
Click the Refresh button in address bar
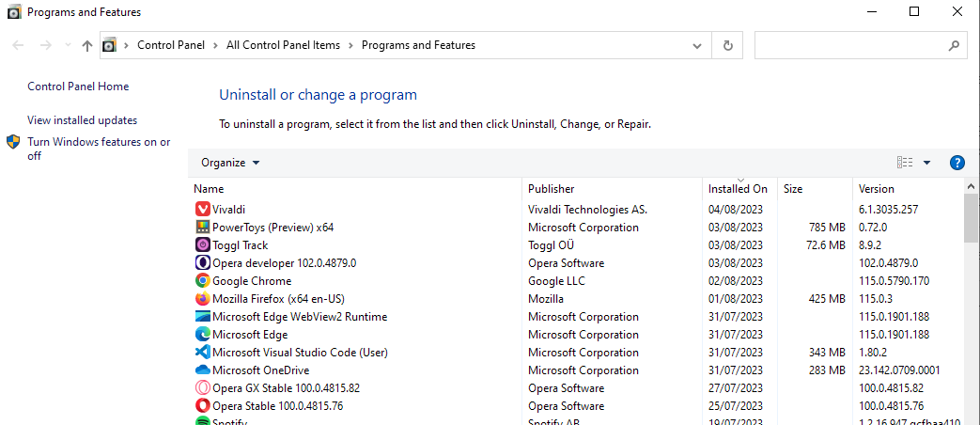727,45
